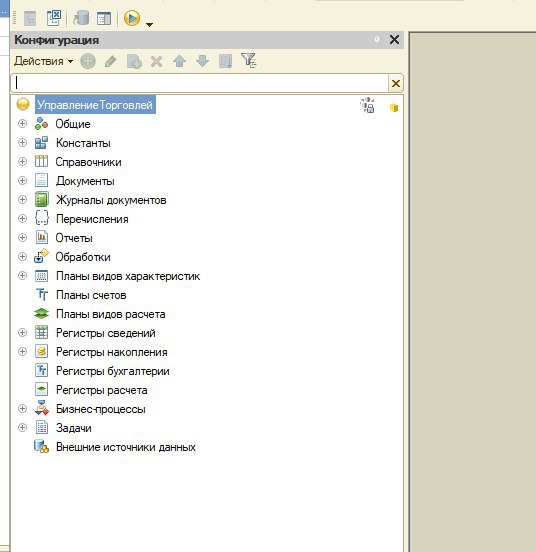Image resolution: width=536 pixels, height=552 pixels.
Task: Click the pencil Edit icon
Action: [x=111, y=61]
